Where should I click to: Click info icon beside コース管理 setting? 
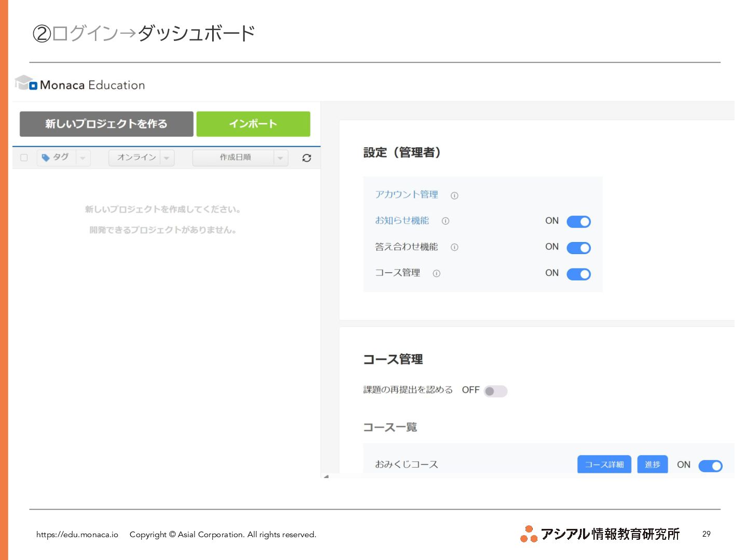pos(437,273)
